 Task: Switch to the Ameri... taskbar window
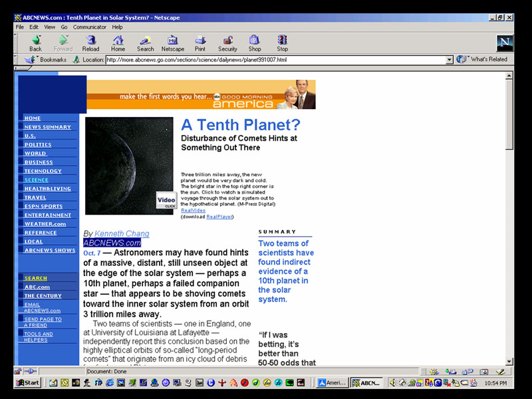332,383
